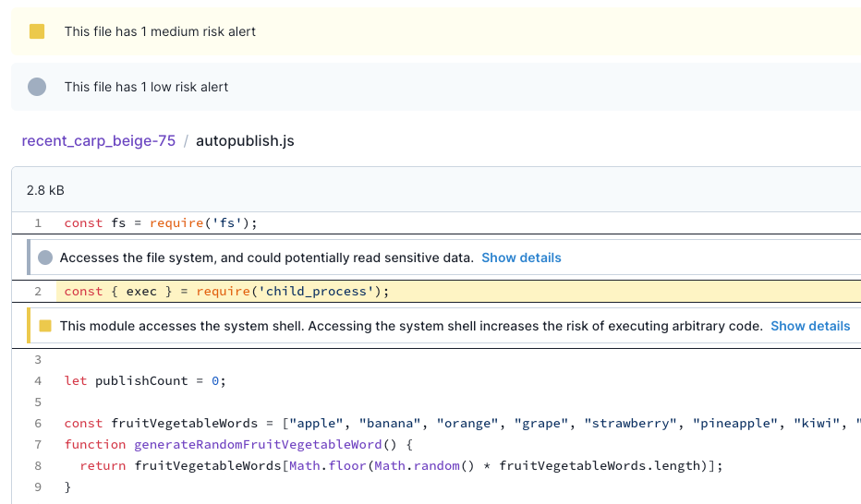Click line number 6 in gutter
The width and height of the screenshot is (861, 504).
[x=38, y=423]
